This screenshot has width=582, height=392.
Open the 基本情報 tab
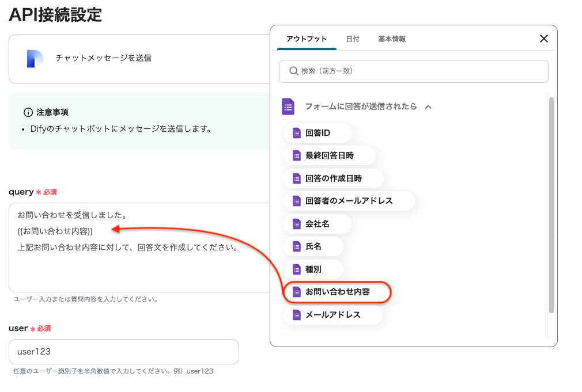tap(392, 39)
